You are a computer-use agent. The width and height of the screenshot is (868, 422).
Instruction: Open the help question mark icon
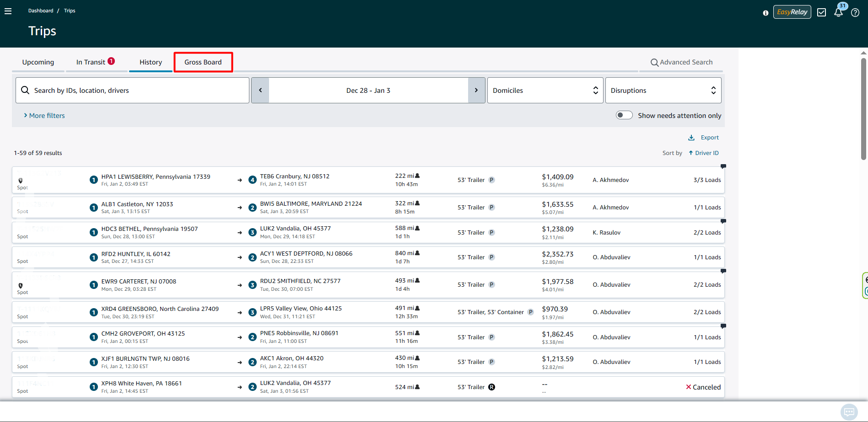click(x=855, y=12)
